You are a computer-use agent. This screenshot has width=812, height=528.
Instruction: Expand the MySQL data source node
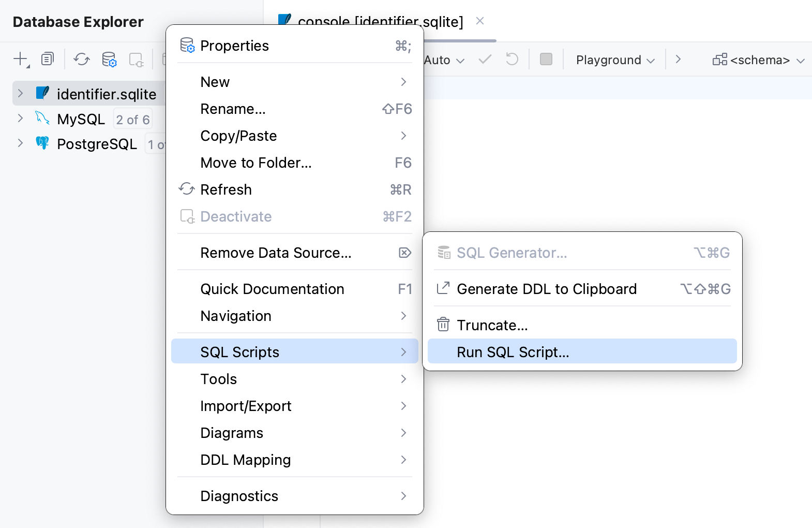[x=20, y=119]
